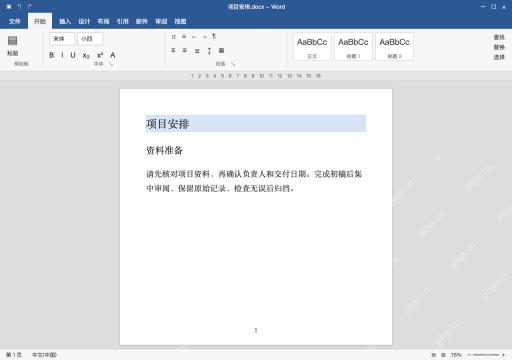
Task: Click the line spacing icon
Action: click(x=209, y=51)
